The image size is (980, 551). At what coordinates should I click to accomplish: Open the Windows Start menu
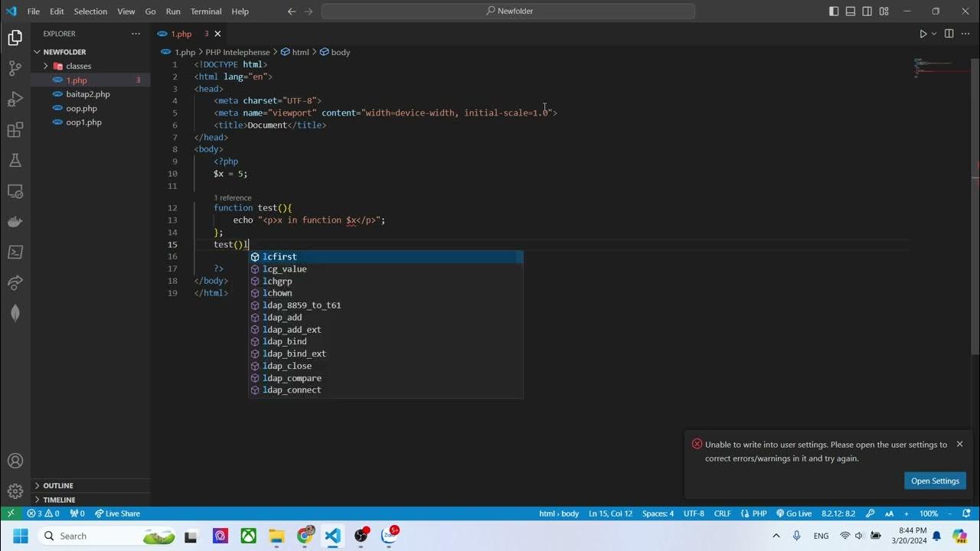click(19, 536)
